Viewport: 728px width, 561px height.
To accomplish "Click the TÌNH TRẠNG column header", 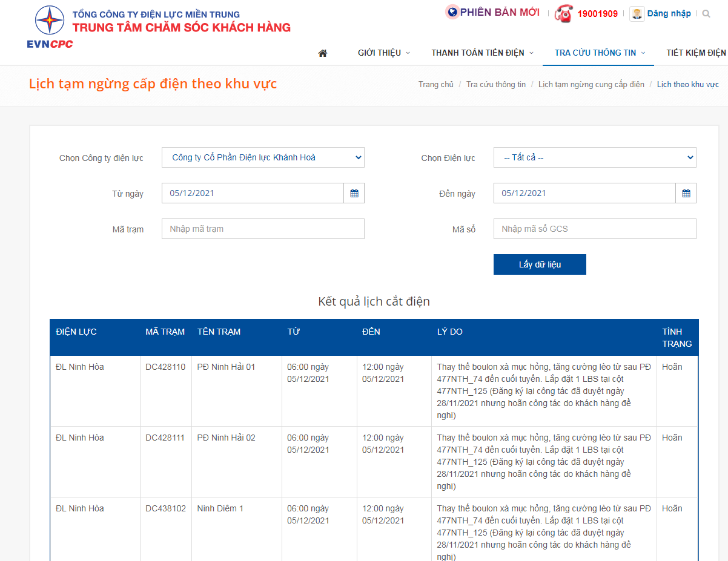I will point(677,338).
